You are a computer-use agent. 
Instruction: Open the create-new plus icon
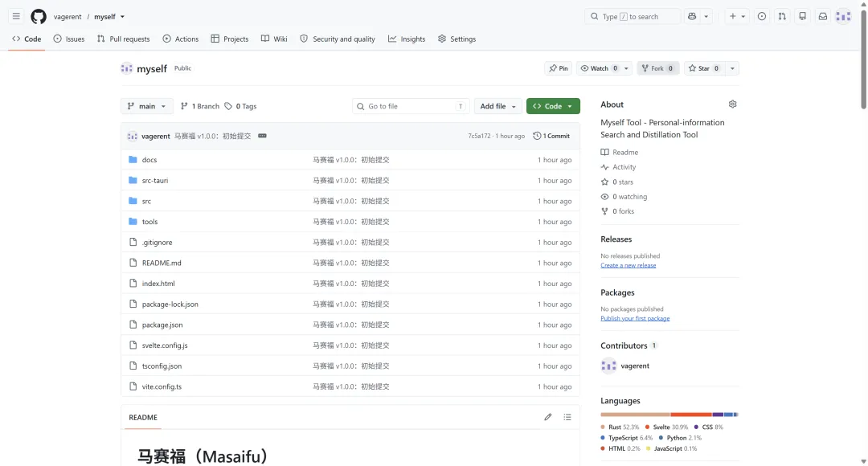[732, 17]
